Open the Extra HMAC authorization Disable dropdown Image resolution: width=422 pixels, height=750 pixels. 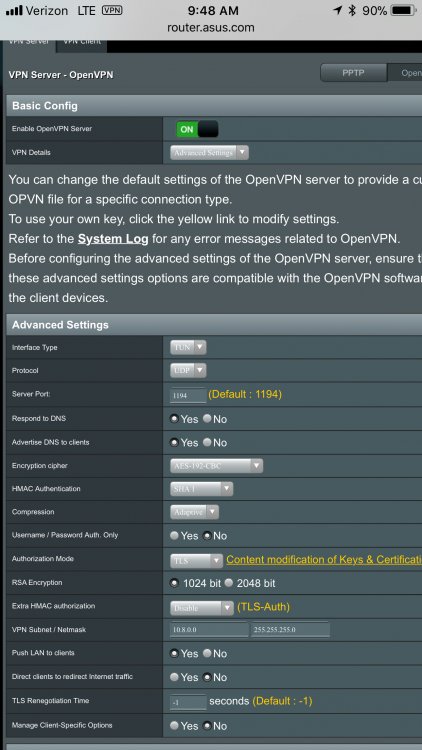tap(202, 607)
